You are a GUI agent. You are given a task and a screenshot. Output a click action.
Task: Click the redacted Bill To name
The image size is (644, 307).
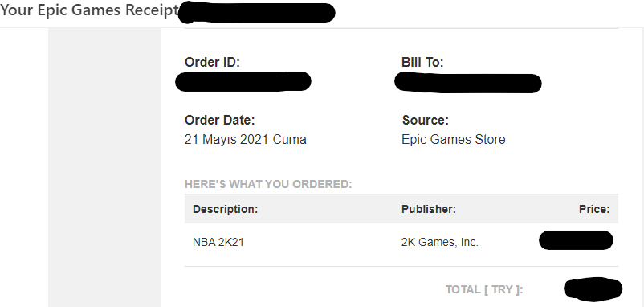click(x=468, y=83)
